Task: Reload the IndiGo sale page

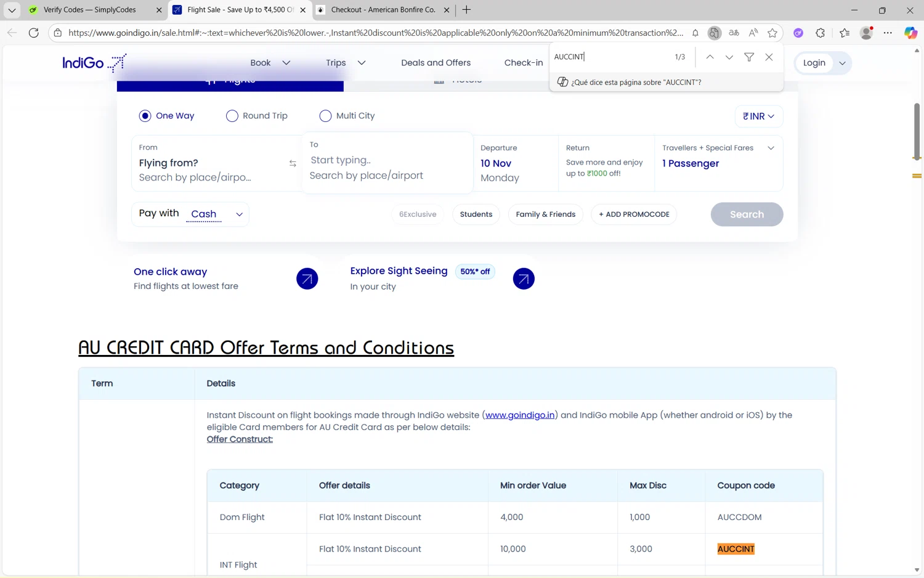Action: click(34, 33)
